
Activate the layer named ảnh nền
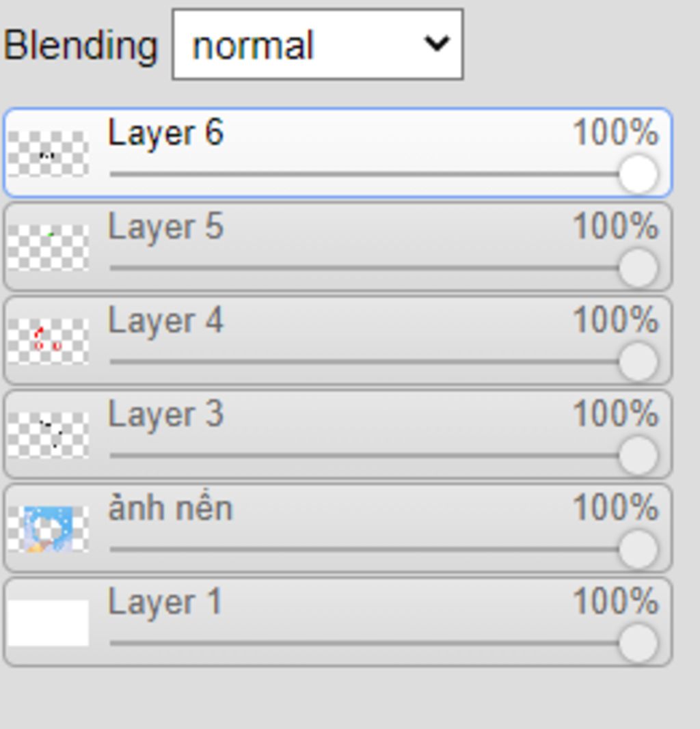pyautogui.click(x=338, y=529)
